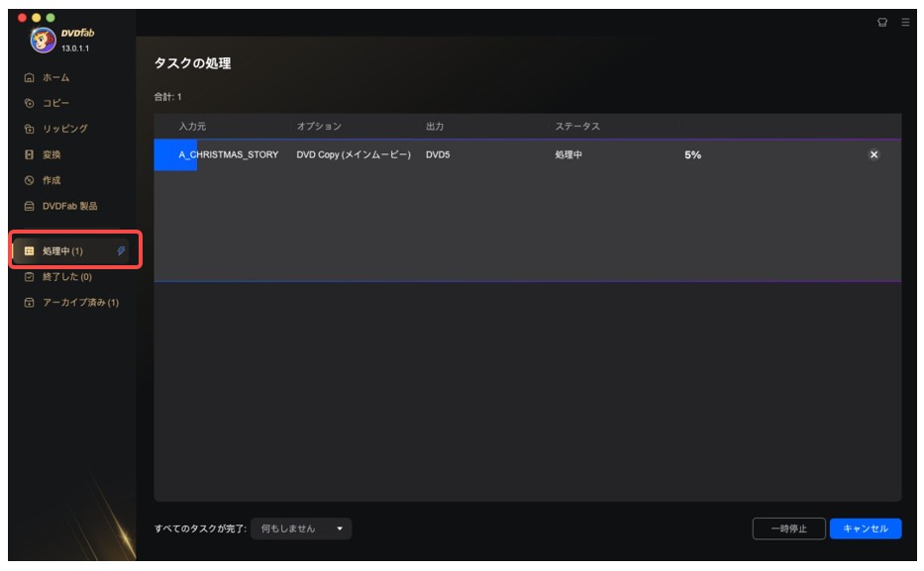Switch to the 変換 module
The height and width of the screenshot is (571, 924).
click(x=51, y=154)
